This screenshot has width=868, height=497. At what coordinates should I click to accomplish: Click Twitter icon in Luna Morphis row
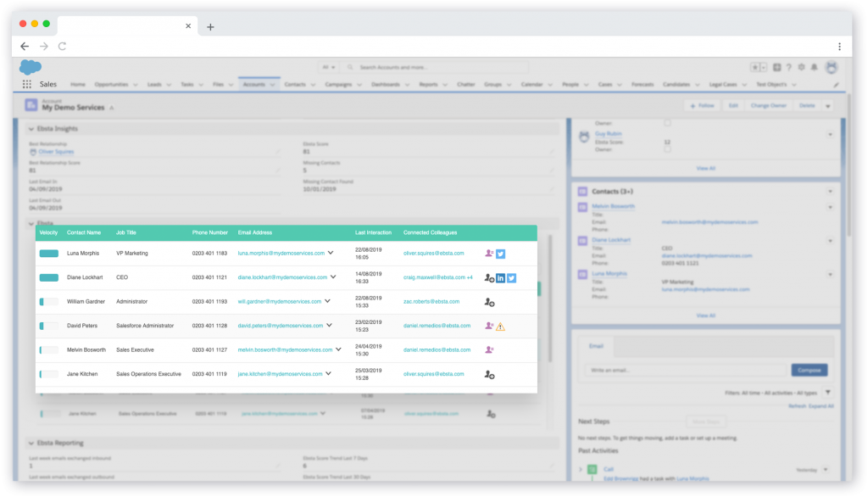coord(501,253)
